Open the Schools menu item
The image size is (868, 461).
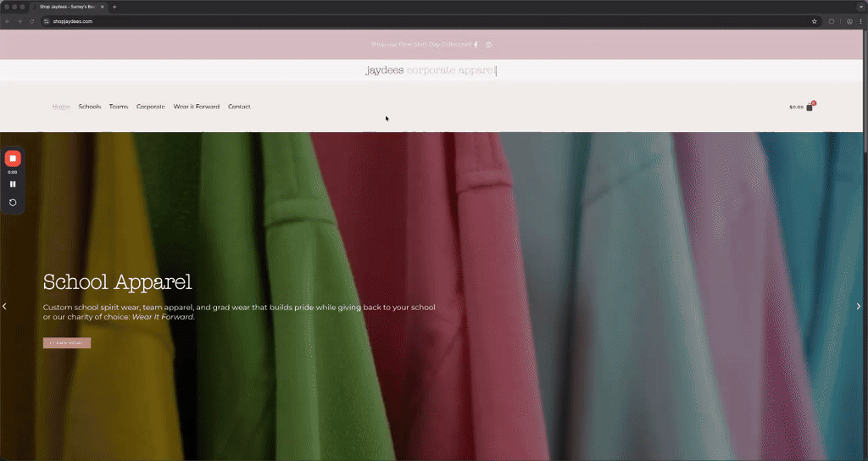pos(90,107)
